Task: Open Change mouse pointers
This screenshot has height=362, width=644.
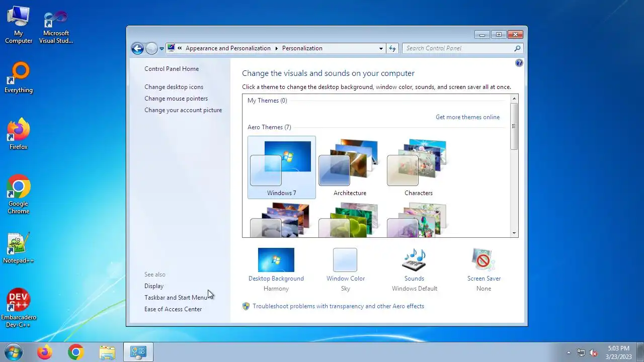Action: point(176,99)
